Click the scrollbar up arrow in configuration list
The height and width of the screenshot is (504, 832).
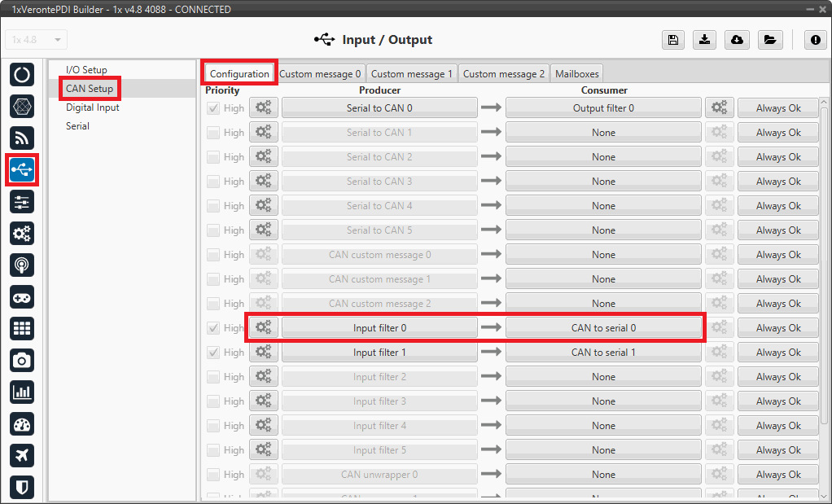point(823,102)
